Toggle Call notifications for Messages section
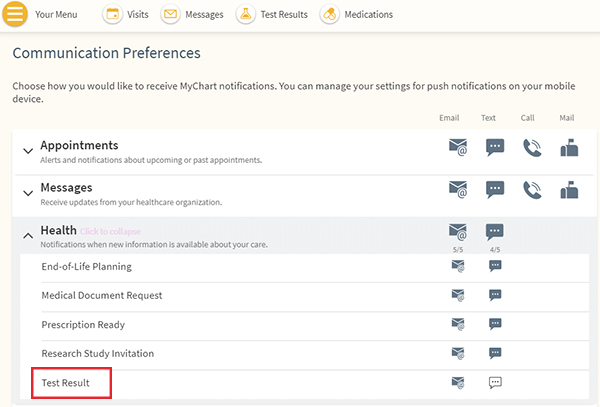Image resolution: width=600 pixels, height=407 pixels. [x=532, y=190]
